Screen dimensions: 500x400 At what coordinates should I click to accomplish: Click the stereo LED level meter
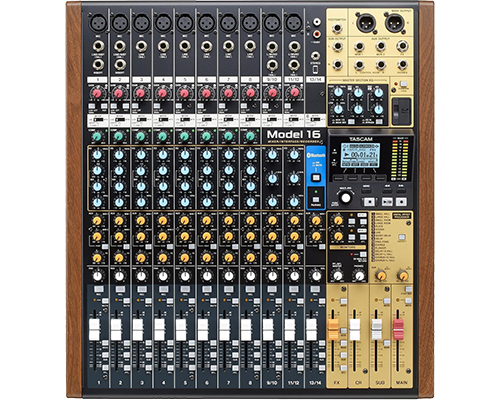click(x=400, y=159)
